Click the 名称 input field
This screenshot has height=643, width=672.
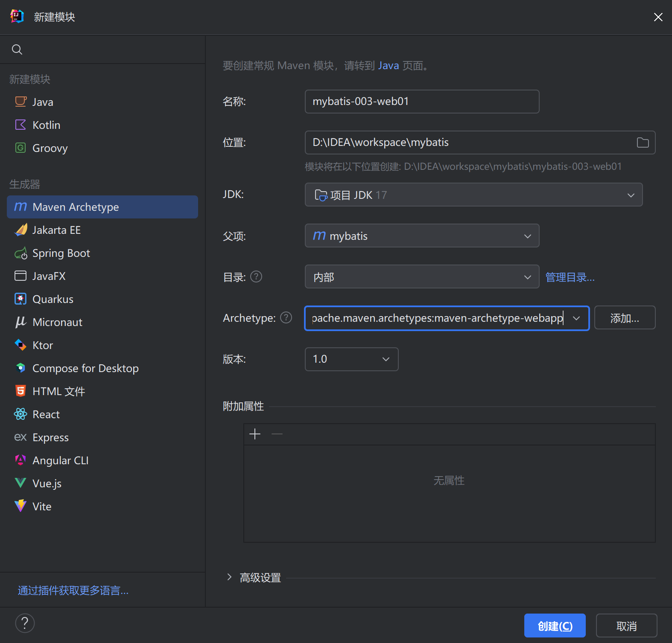[x=422, y=102]
